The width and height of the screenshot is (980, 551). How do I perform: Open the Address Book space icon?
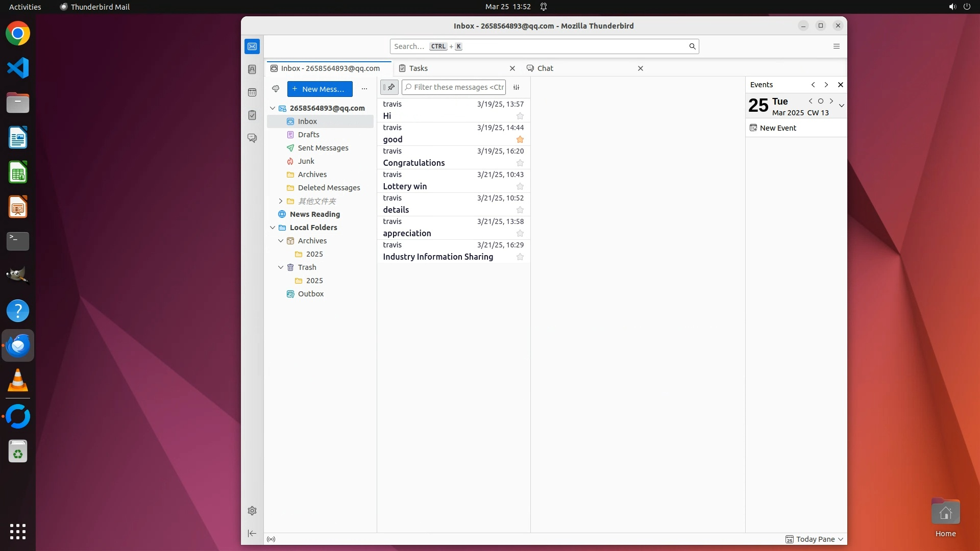point(252,69)
